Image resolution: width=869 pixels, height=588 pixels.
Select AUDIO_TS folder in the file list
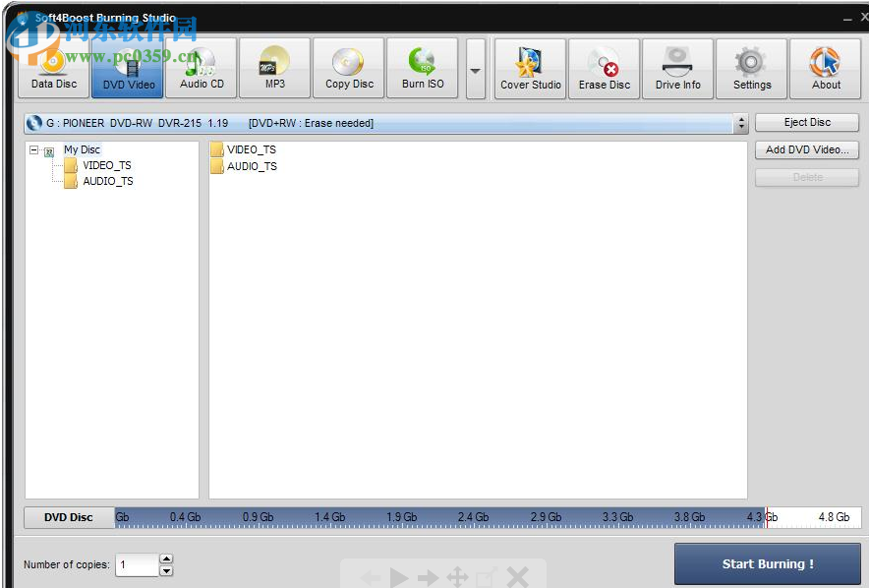[x=244, y=166]
